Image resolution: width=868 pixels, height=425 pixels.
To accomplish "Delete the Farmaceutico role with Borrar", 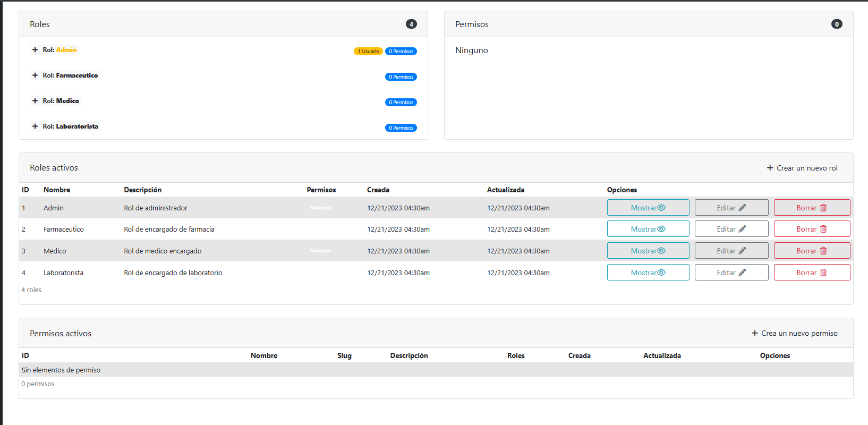I will point(812,229).
